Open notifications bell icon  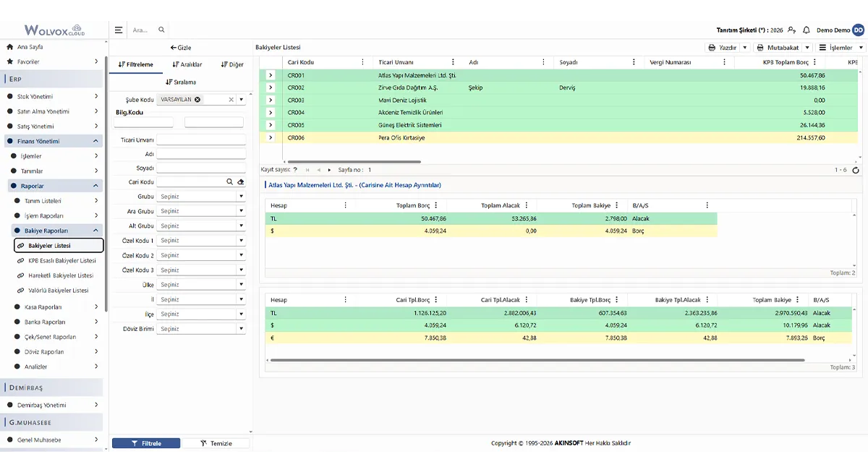807,30
